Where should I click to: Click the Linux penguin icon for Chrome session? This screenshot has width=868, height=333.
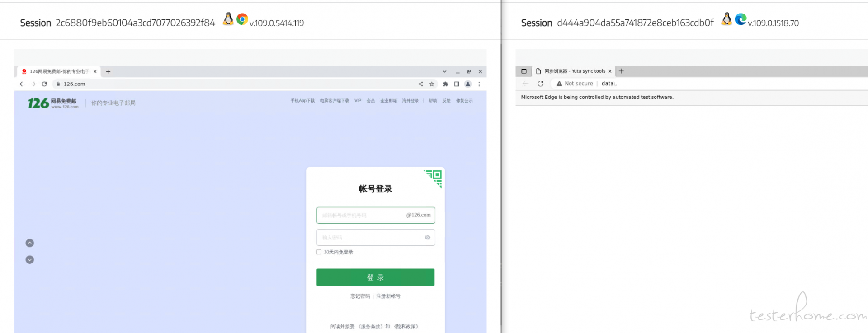228,19
